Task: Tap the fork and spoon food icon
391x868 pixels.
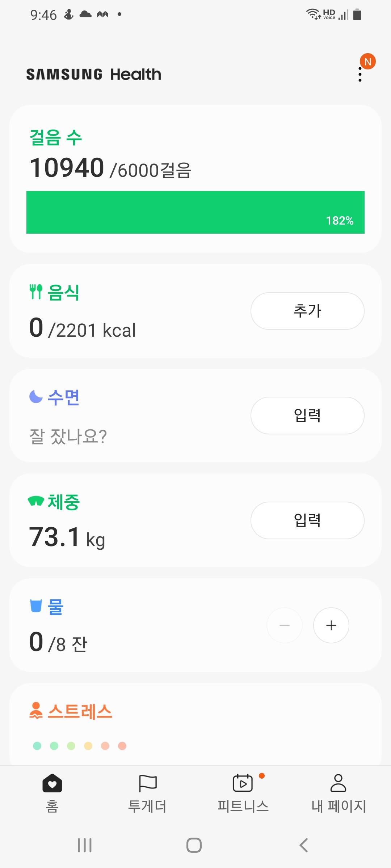Action: 36,292
